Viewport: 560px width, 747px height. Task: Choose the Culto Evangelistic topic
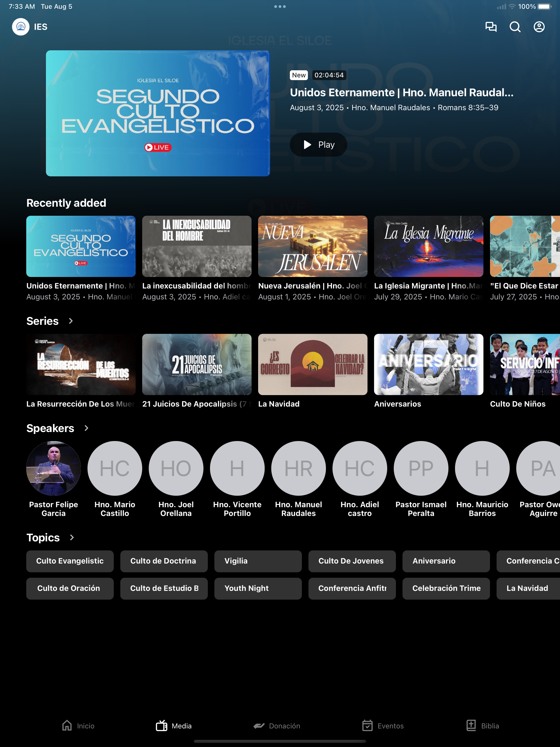point(70,561)
